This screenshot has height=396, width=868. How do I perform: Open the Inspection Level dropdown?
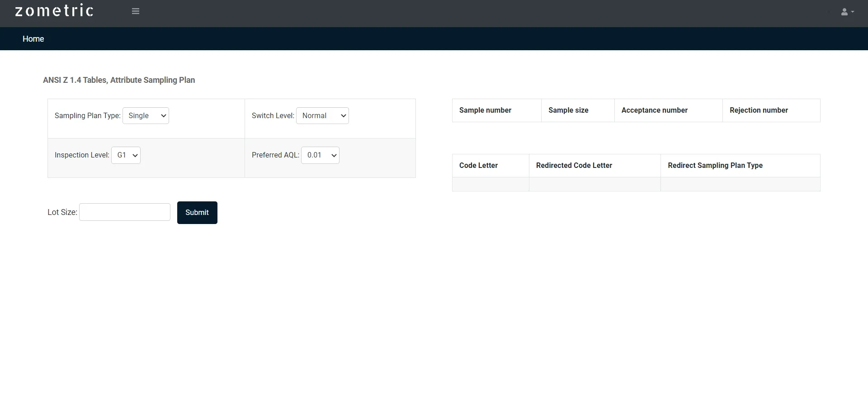(x=126, y=155)
